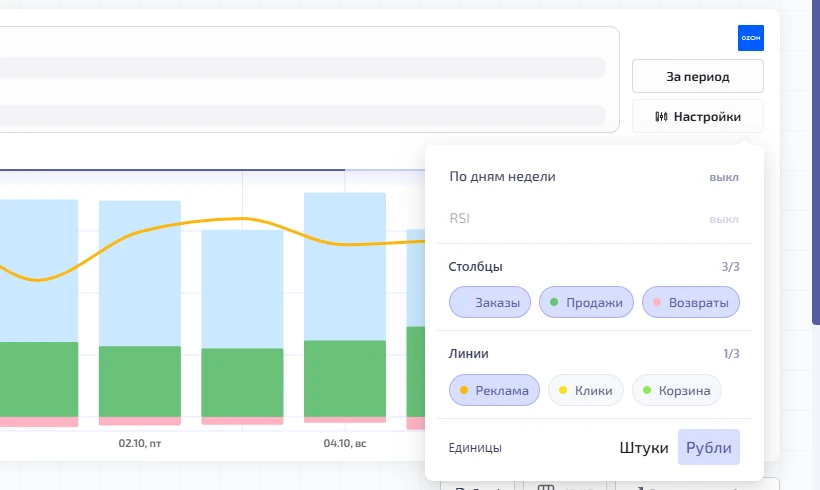Viewport: 820px width, 490px height.
Task: Click the Столбцы 3/3 counter
Action: click(731, 267)
